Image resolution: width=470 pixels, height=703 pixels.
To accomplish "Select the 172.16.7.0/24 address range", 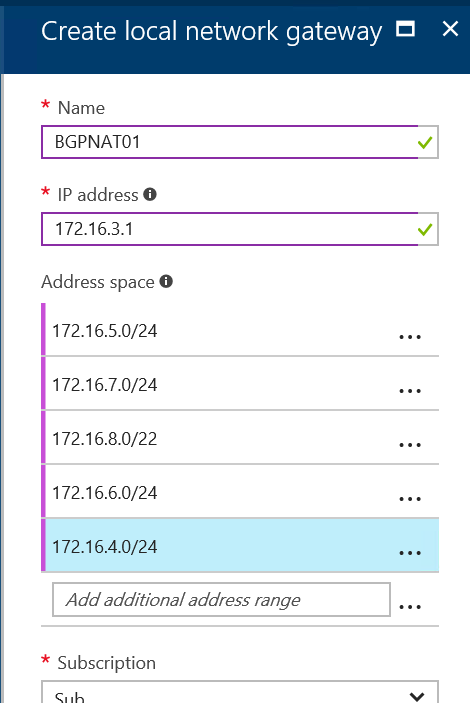I will [240, 384].
